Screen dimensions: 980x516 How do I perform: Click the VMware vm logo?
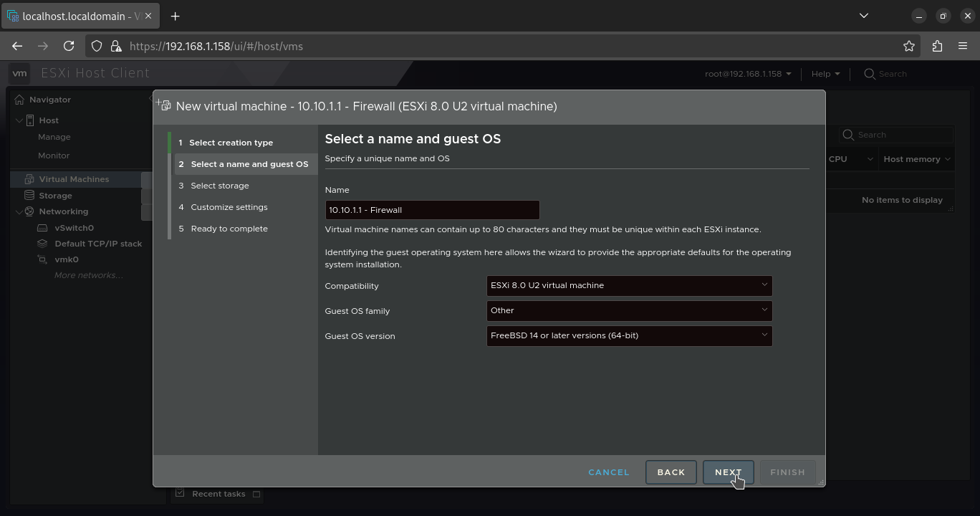coord(19,73)
